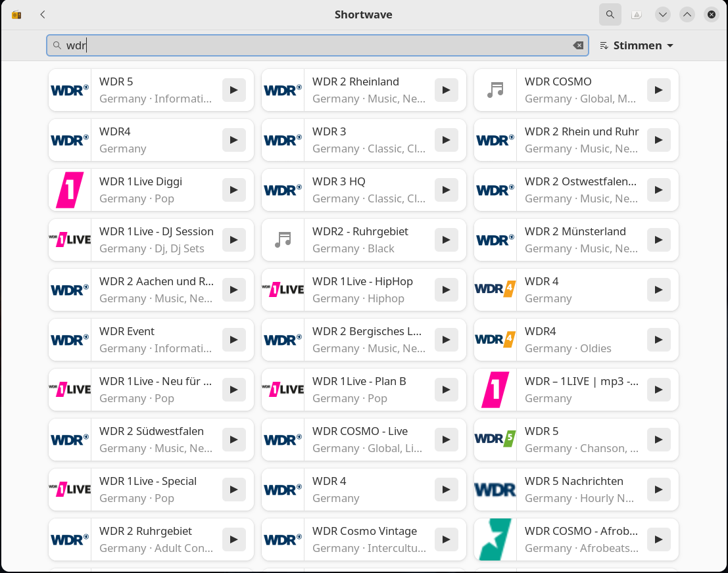Play the WDR 5 Nachrichten station
Screen dimensions: 728x573
point(659,490)
